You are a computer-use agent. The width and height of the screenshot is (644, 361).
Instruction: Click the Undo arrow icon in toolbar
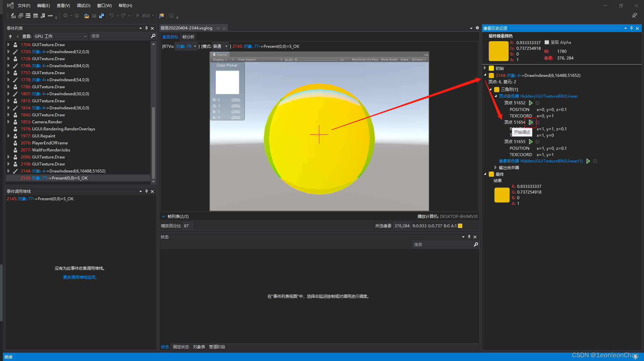tap(112, 16)
